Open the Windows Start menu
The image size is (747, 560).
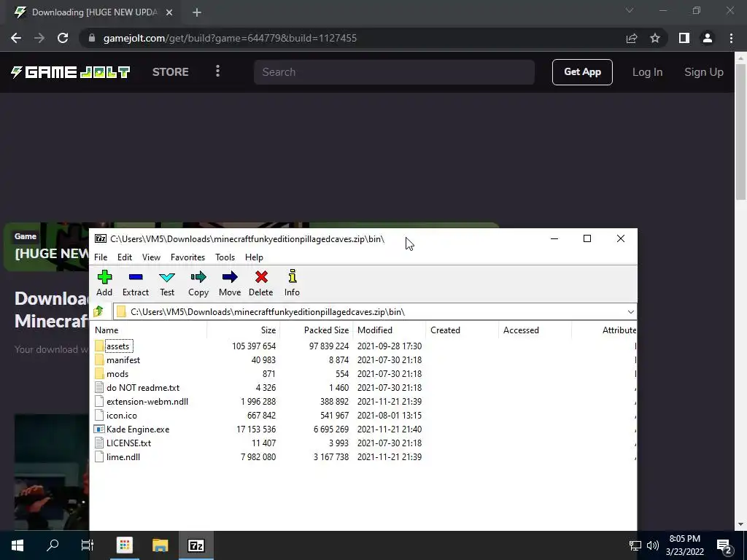[18, 545]
